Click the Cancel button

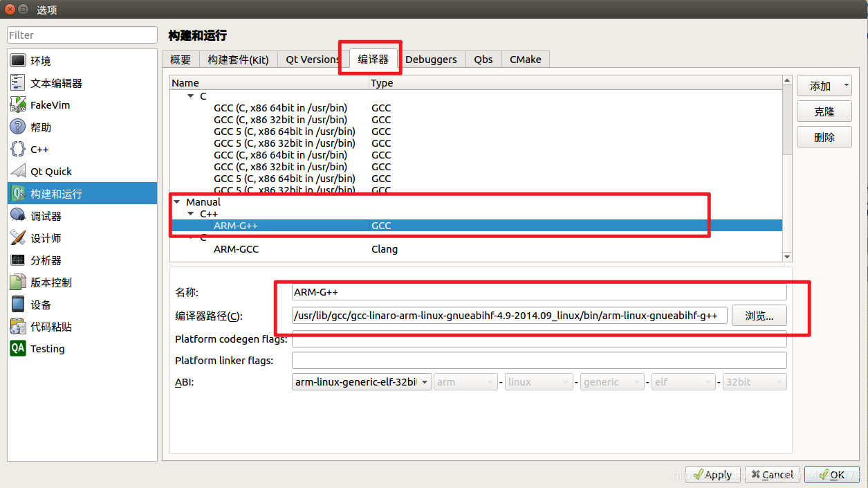pos(773,475)
